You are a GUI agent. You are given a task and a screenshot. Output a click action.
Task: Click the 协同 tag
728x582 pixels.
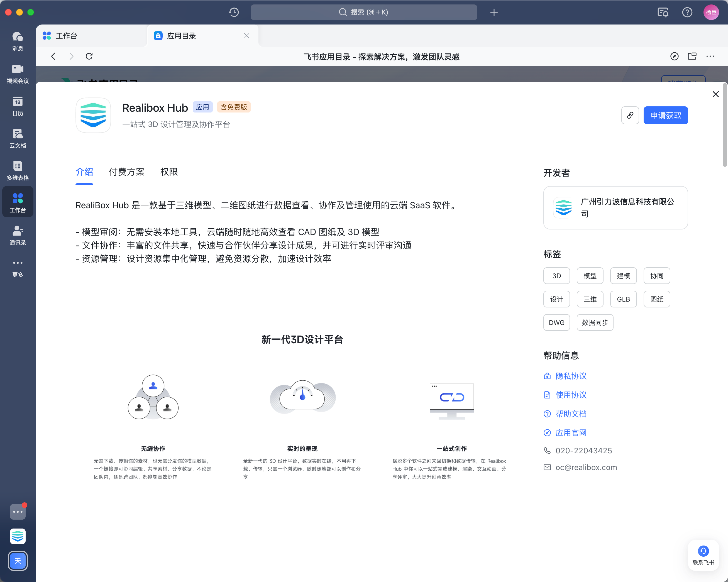click(x=657, y=276)
